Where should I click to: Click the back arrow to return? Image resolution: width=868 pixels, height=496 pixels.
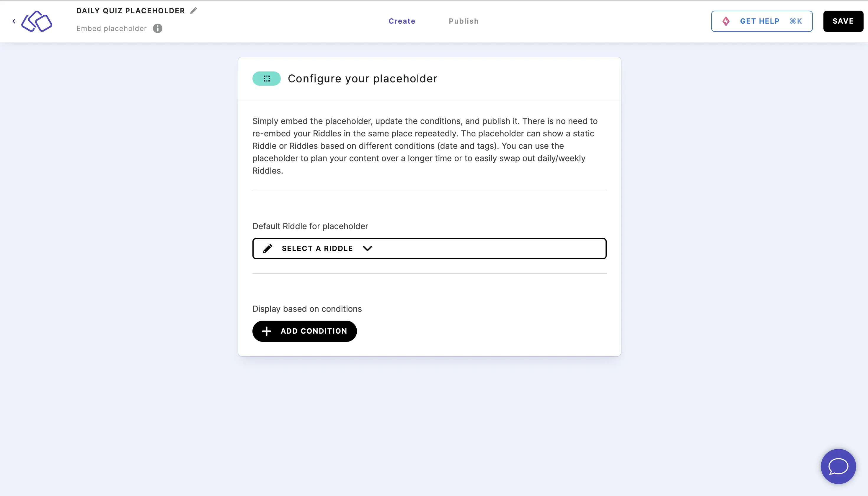click(14, 21)
